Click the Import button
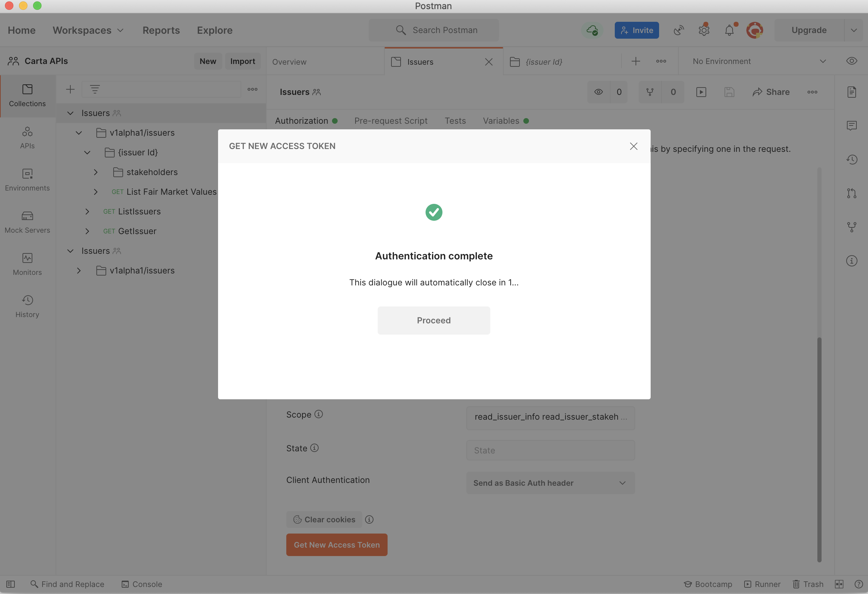The width and height of the screenshot is (868, 594). [x=242, y=61]
